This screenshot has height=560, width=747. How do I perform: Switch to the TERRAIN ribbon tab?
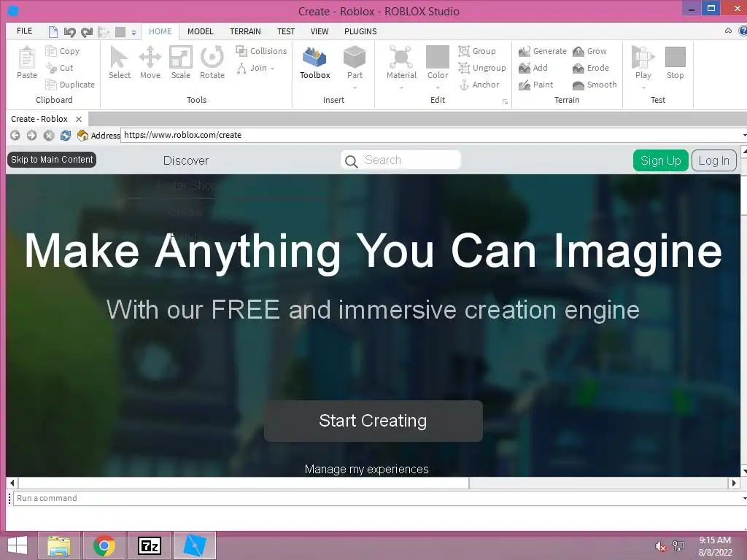(245, 31)
